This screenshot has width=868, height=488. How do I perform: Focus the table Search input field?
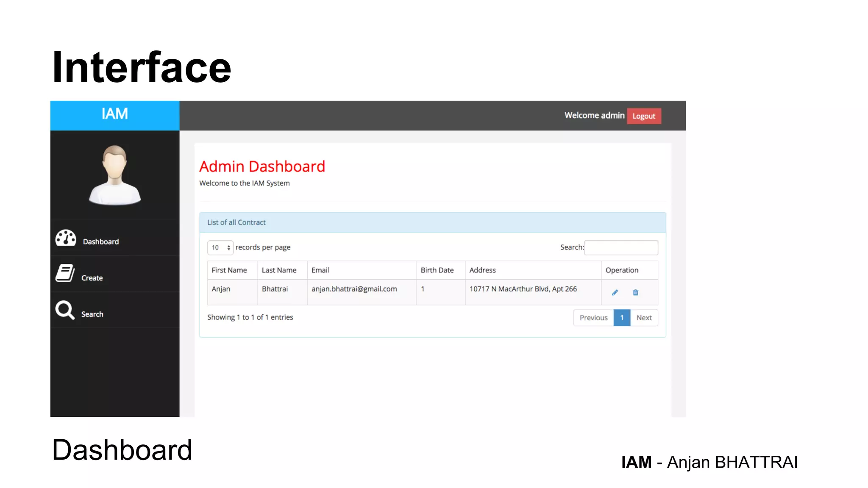tap(621, 247)
